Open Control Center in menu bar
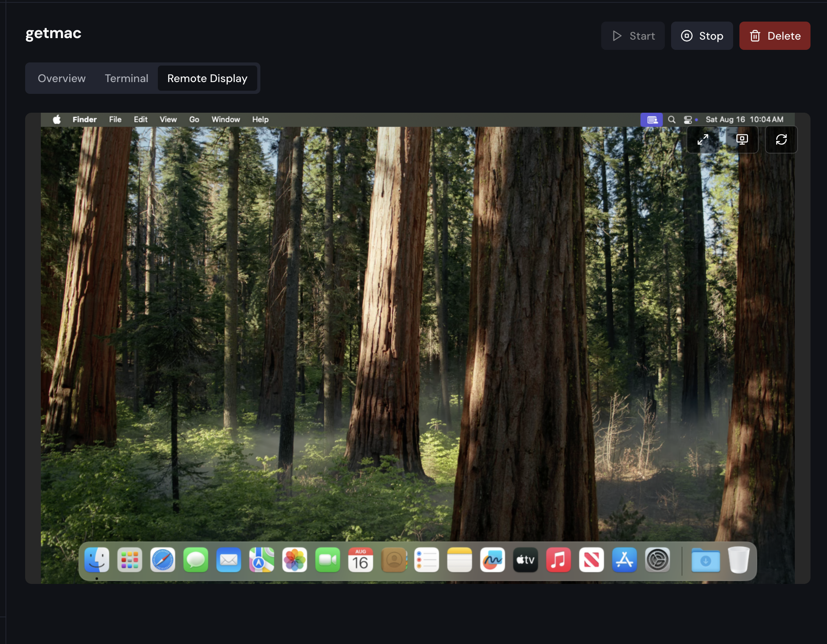This screenshot has width=827, height=644. 688,119
